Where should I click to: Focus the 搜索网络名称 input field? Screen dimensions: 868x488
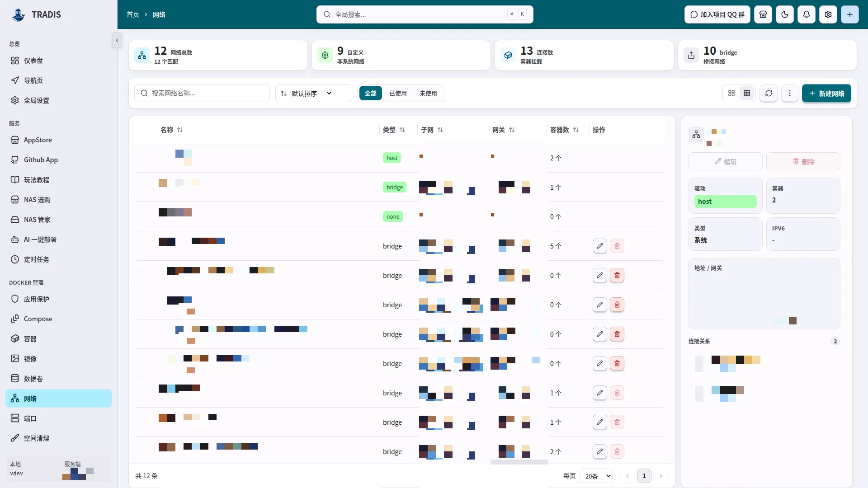tap(202, 93)
